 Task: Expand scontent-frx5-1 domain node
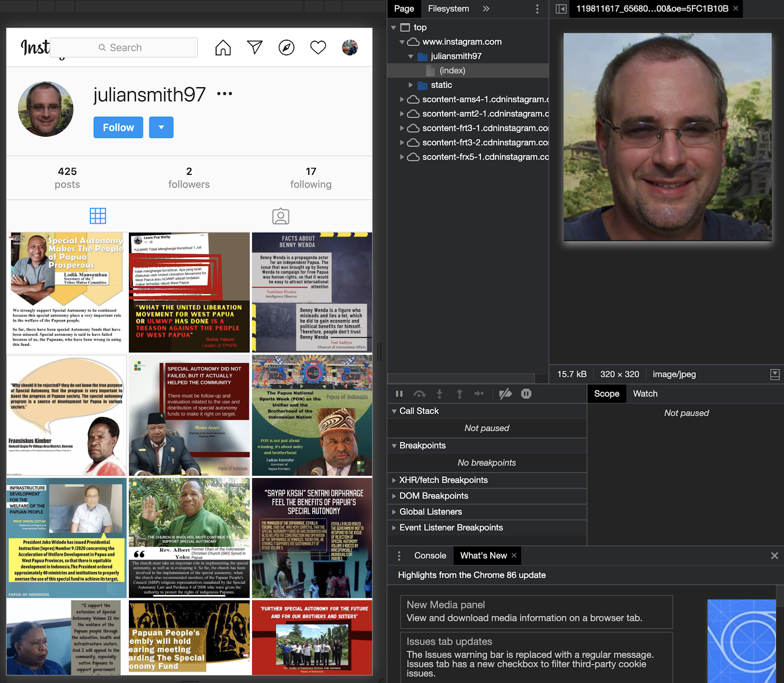(x=402, y=157)
